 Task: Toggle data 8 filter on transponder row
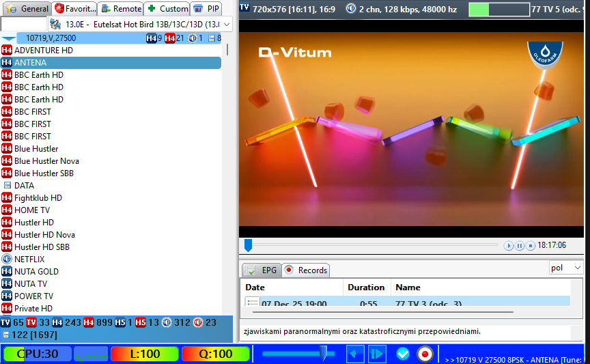[x=214, y=38]
